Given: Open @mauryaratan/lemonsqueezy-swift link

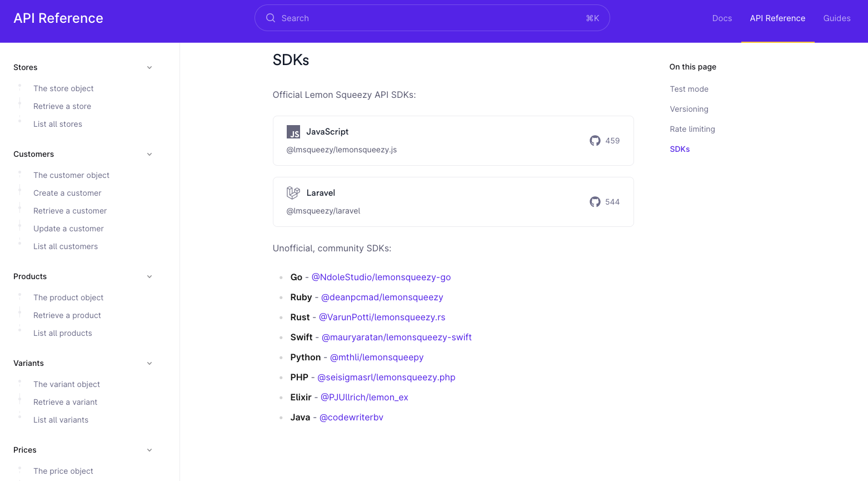Looking at the screenshot, I should (397, 337).
